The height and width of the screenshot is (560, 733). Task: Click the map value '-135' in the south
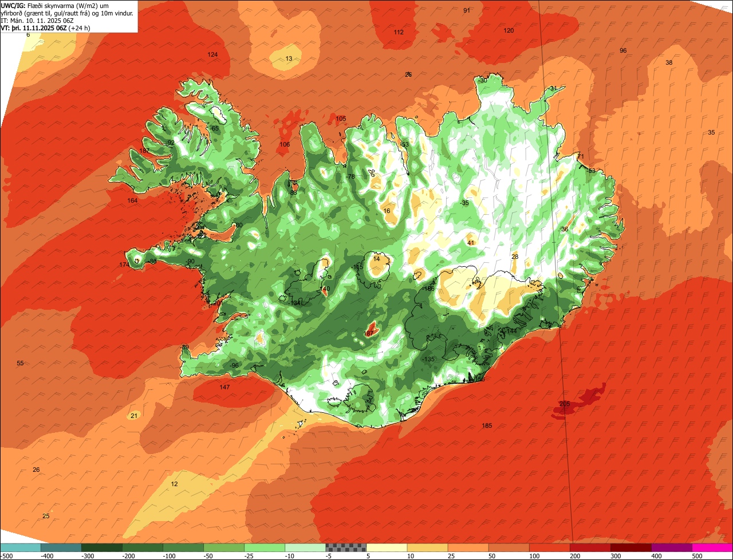click(429, 359)
